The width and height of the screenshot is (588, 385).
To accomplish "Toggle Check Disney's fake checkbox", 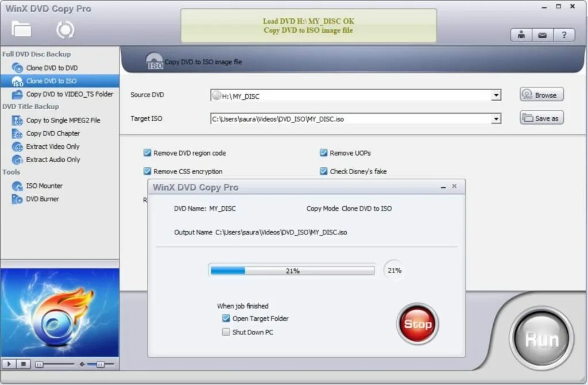I will point(323,171).
